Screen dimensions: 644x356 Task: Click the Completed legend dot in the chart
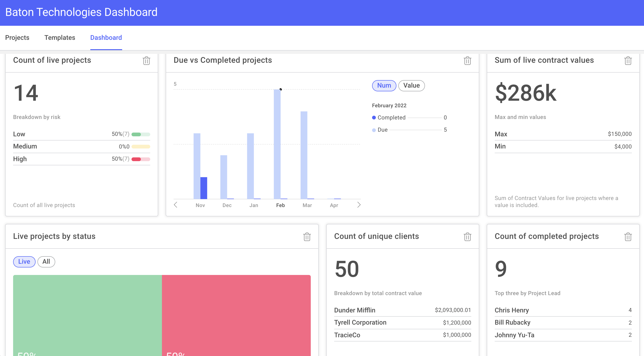pyautogui.click(x=374, y=117)
